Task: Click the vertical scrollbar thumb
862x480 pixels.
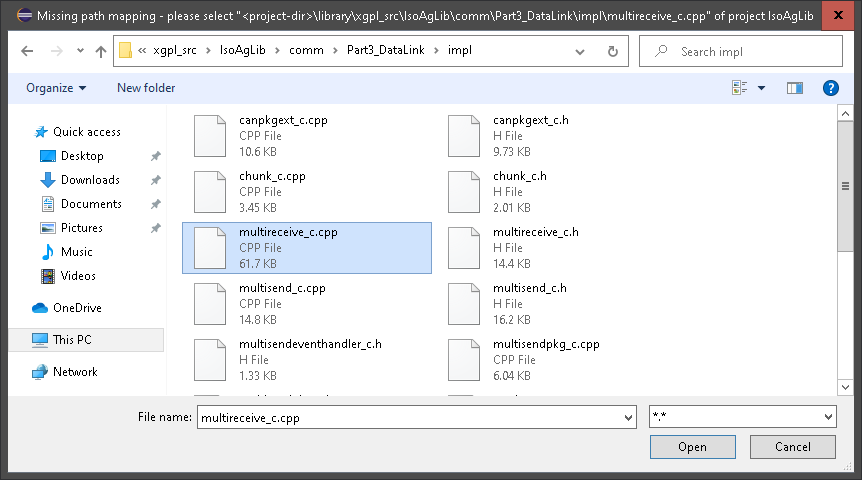Action: click(845, 186)
